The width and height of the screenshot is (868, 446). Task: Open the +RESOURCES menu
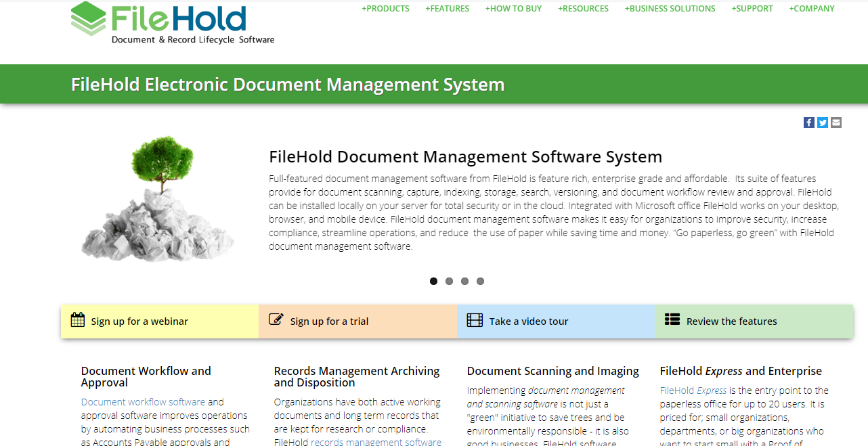point(584,9)
